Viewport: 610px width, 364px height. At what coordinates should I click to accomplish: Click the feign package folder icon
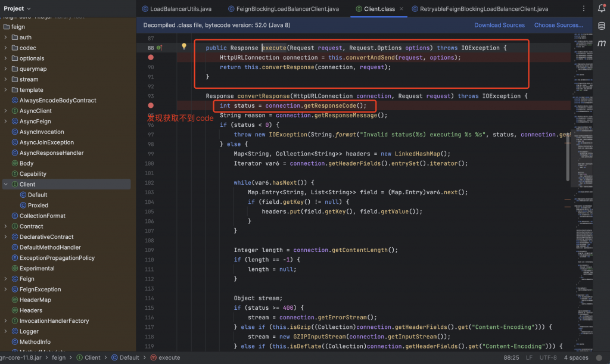7,27
